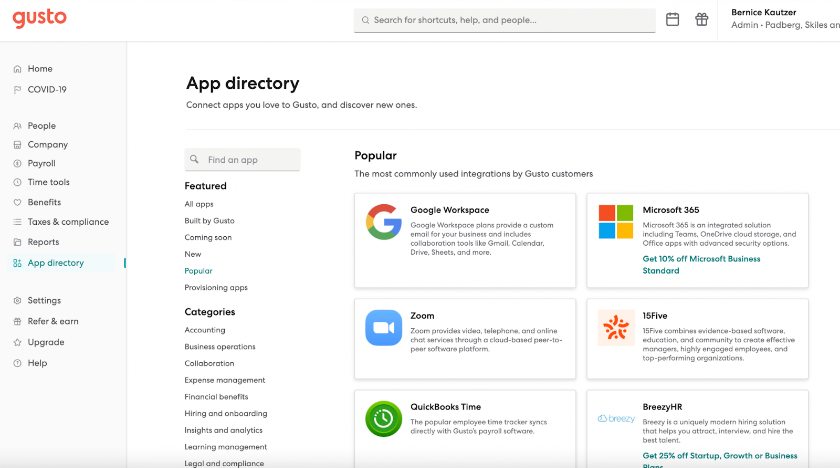840x468 pixels.
Task: Open Settings in the sidebar
Action: 44,301
